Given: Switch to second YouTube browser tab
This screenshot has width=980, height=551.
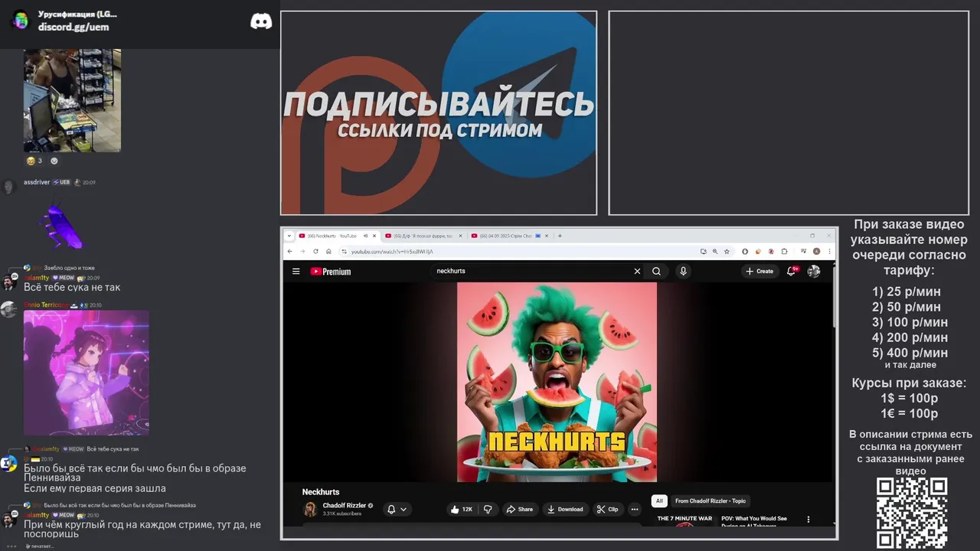Looking at the screenshot, I should [423, 236].
